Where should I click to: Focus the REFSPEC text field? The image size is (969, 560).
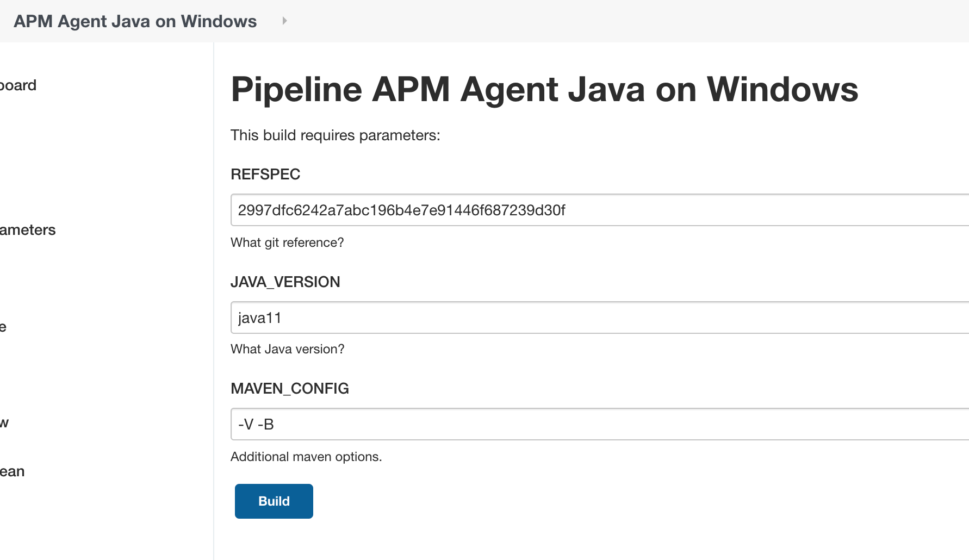pos(598,210)
